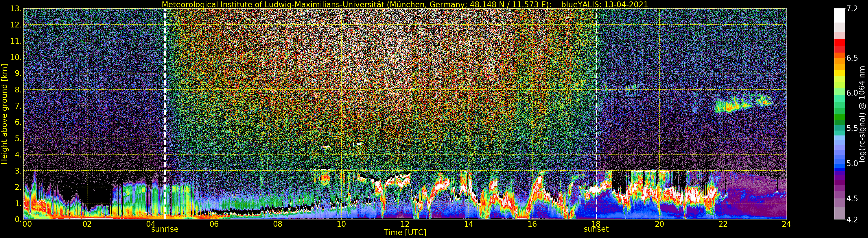Click the white dashed sunset line
868x238 pixels.
coord(596,114)
